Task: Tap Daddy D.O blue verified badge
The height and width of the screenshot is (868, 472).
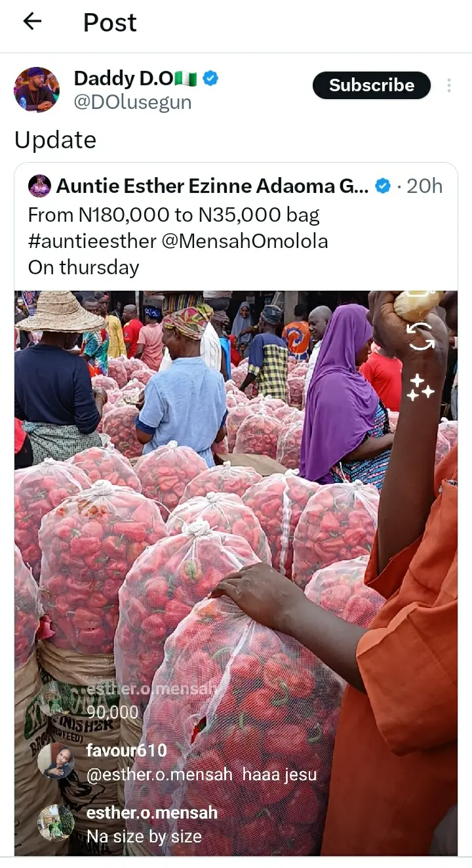Action: (x=210, y=79)
